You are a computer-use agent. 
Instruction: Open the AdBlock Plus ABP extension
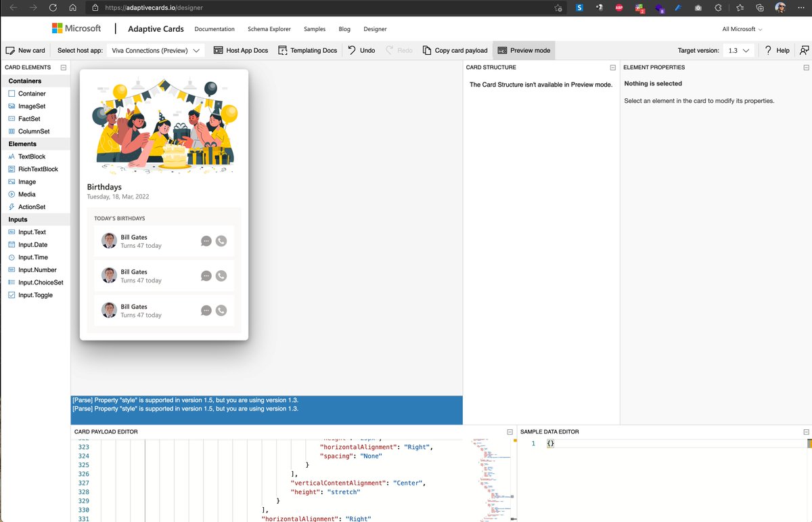pyautogui.click(x=618, y=8)
